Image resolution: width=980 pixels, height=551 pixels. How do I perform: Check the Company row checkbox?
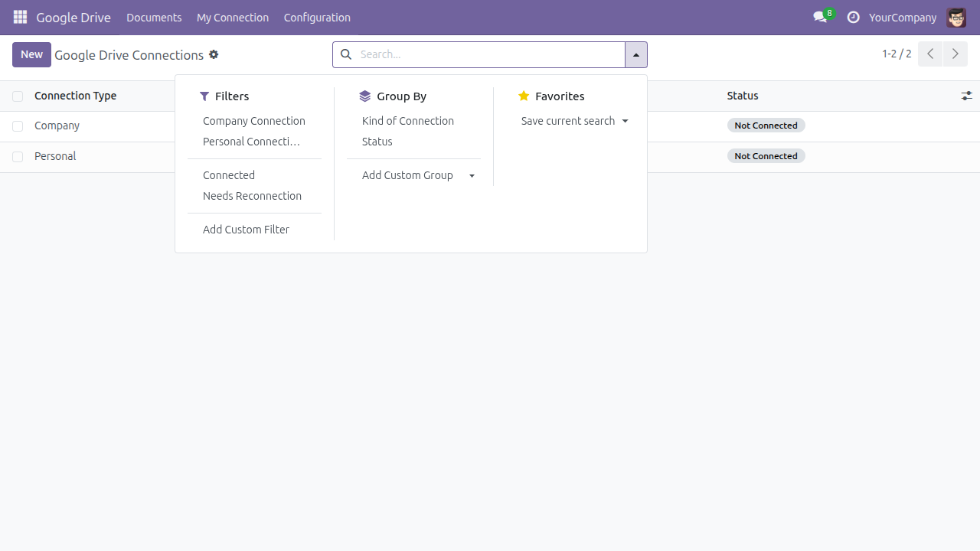[x=18, y=126]
